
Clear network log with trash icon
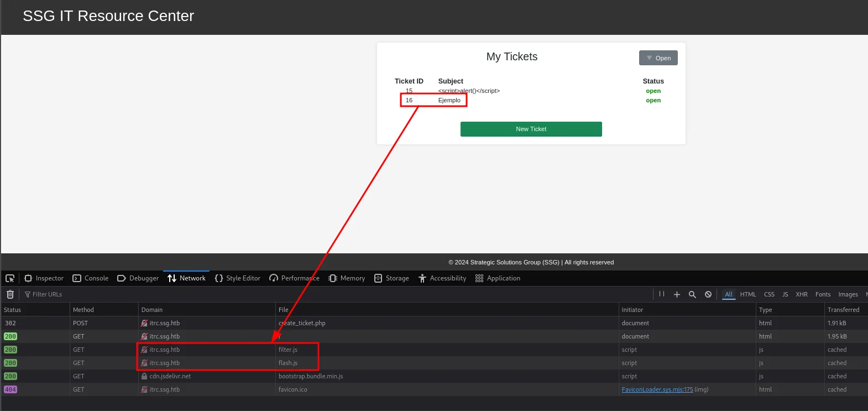coord(10,294)
